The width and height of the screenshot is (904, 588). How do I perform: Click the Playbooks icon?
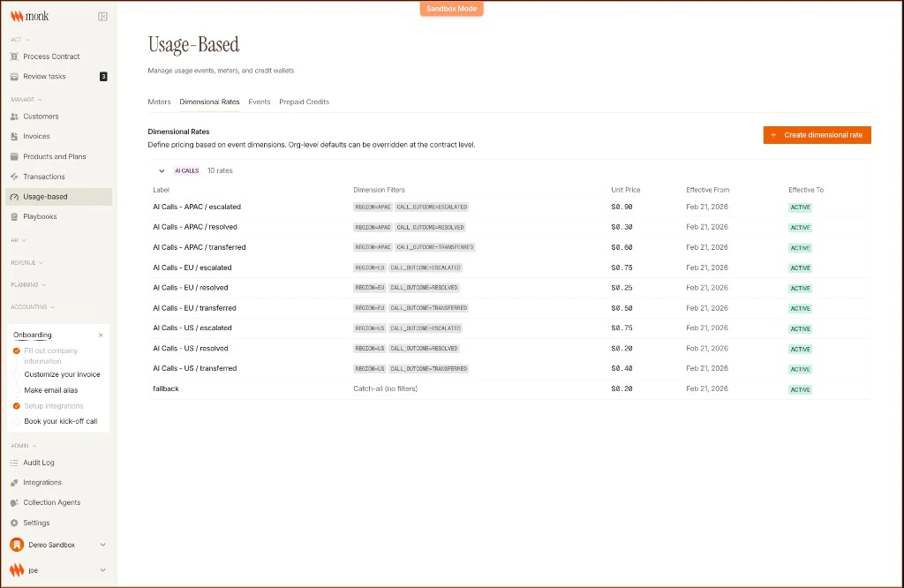(x=14, y=217)
